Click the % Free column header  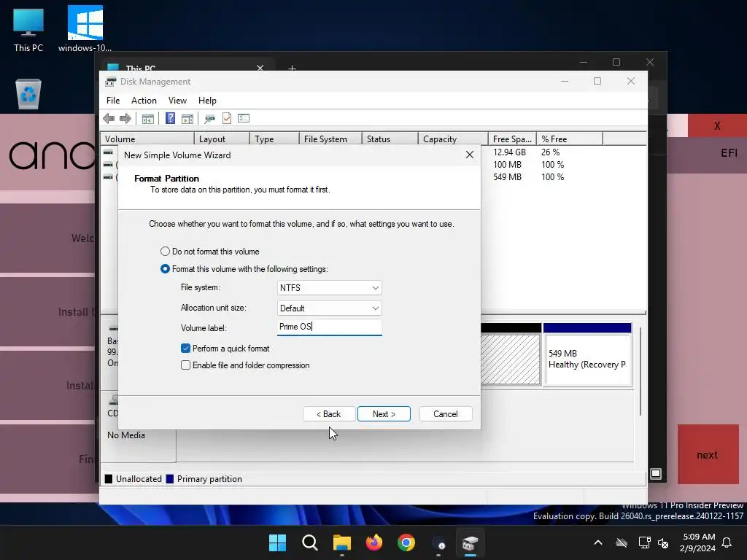click(569, 139)
